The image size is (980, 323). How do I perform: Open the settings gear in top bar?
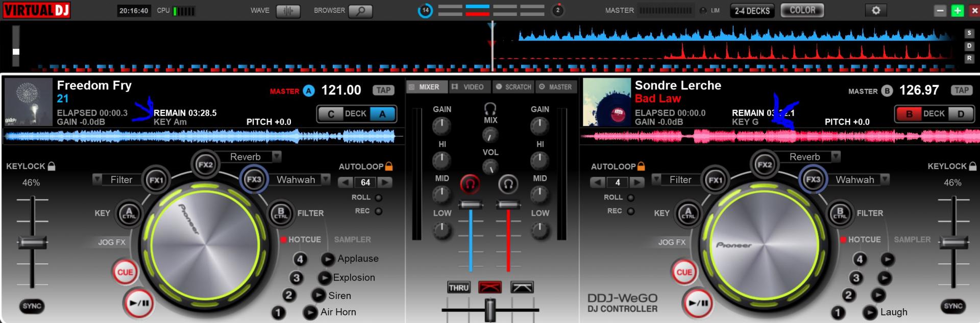click(876, 10)
